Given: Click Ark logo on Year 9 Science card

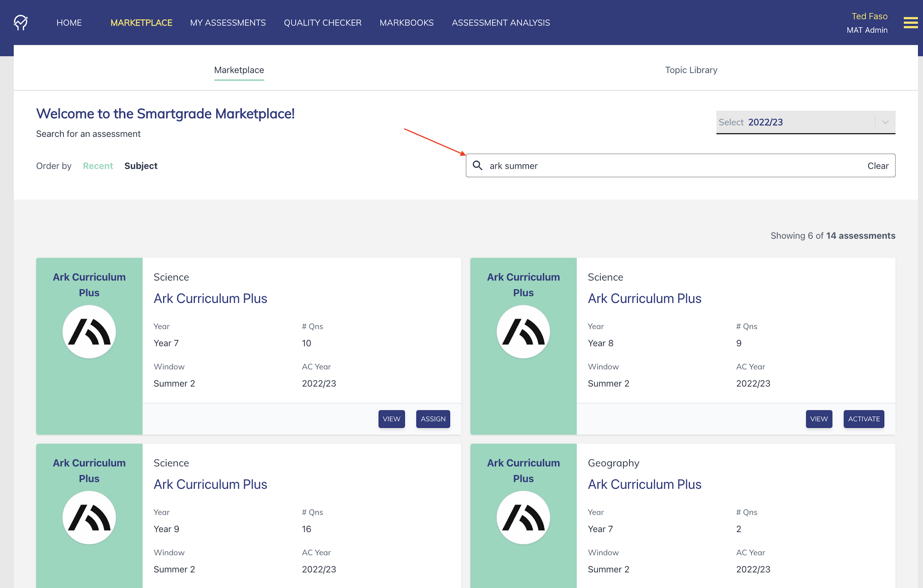Looking at the screenshot, I should click(89, 518).
